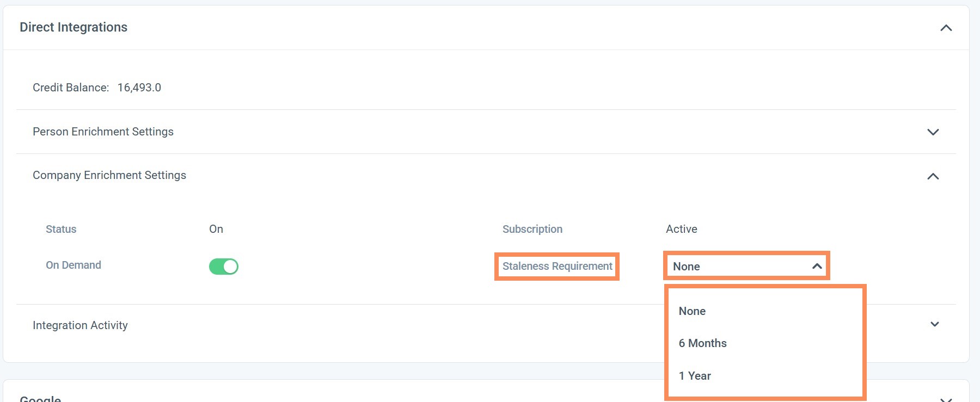
Task: Select None in the staleness options list
Action: click(x=692, y=311)
